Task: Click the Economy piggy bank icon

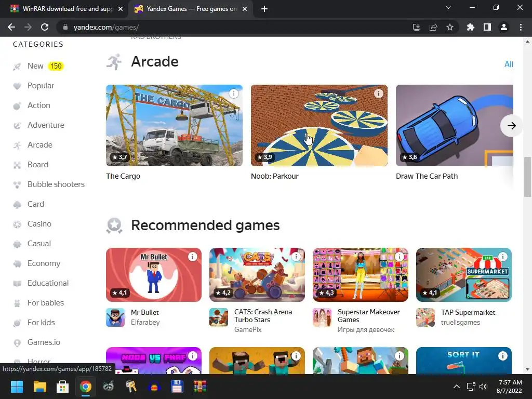Action: pyautogui.click(x=17, y=263)
